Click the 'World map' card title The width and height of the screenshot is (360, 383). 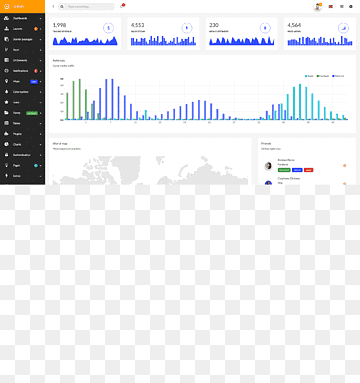[x=60, y=143]
